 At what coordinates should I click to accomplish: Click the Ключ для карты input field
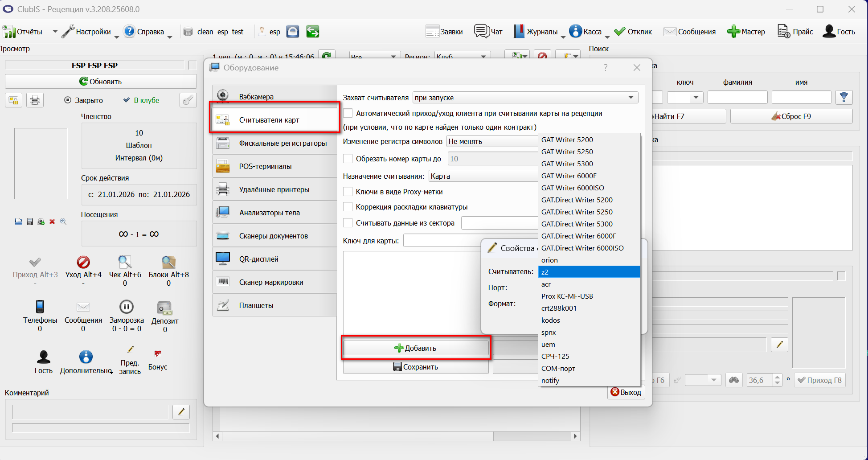tap(442, 241)
